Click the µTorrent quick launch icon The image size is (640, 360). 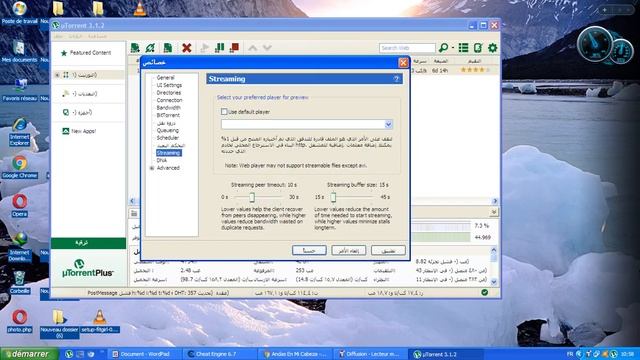point(69,354)
